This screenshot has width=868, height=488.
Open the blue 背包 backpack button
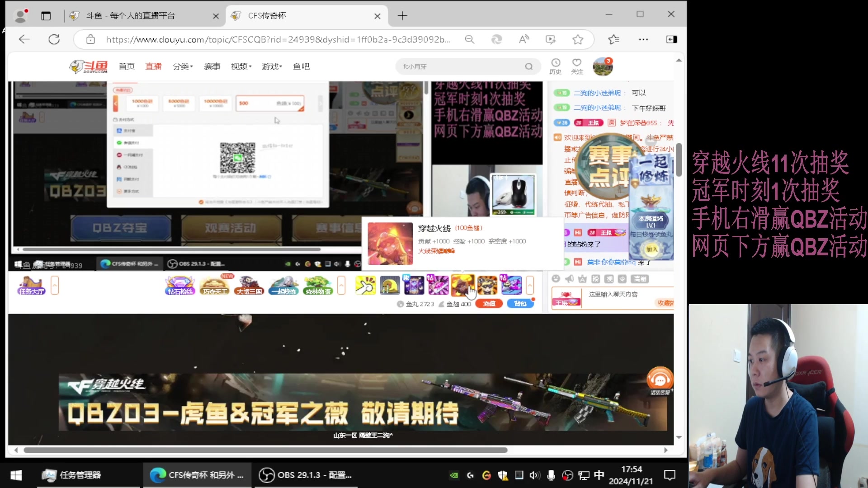pyautogui.click(x=520, y=304)
